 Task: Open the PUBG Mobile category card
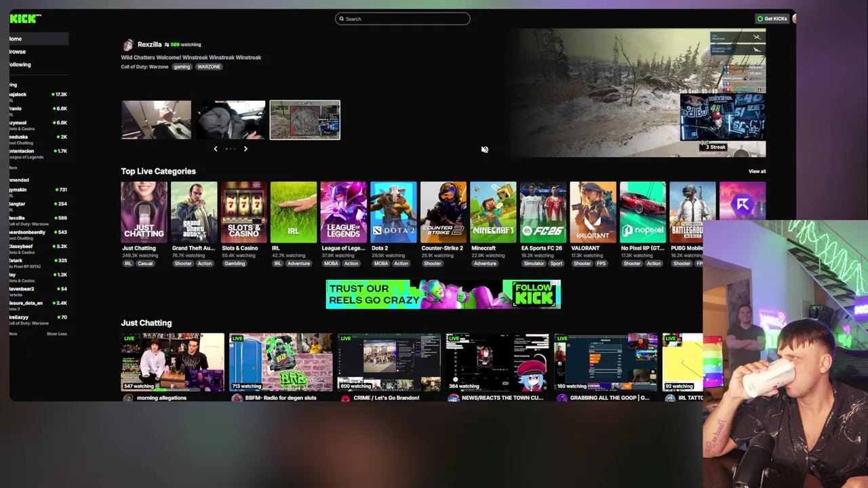pos(692,212)
